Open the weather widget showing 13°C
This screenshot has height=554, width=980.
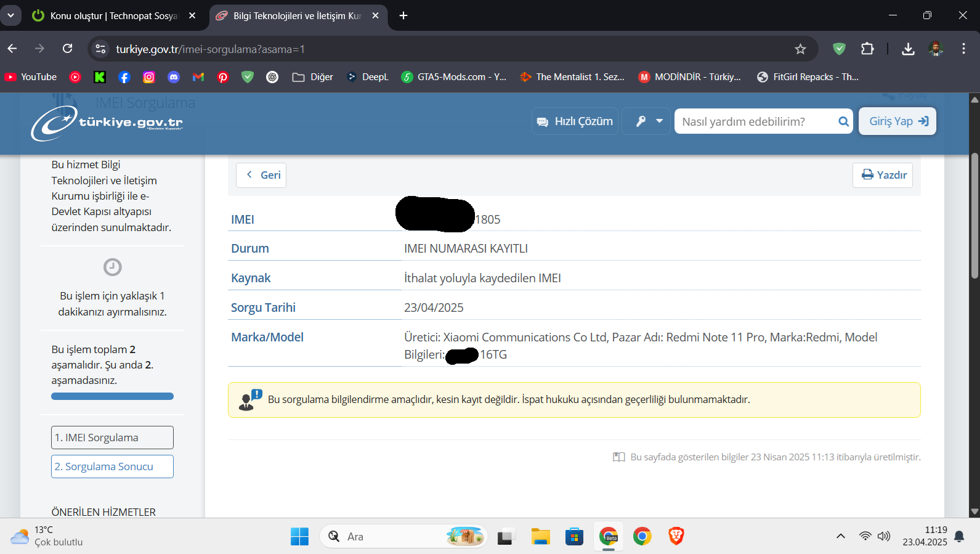[x=47, y=537]
